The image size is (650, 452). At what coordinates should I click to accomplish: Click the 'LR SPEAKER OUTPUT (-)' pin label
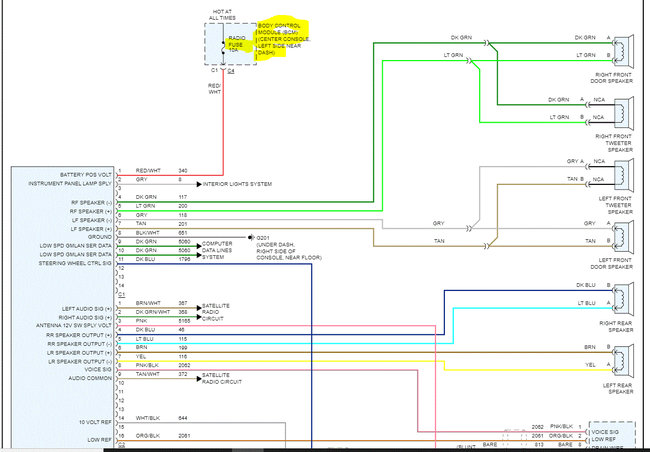pyautogui.click(x=79, y=362)
